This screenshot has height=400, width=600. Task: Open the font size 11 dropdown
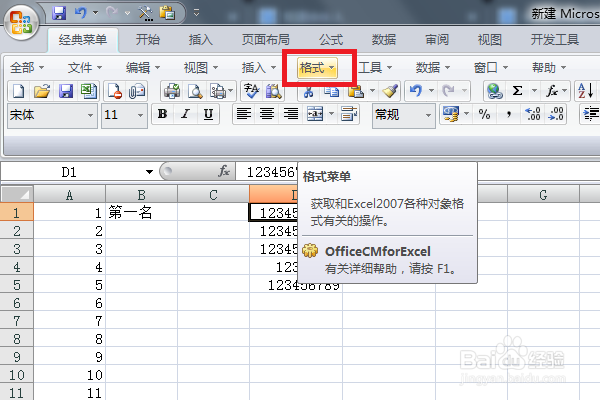pyautogui.click(x=140, y=115)
